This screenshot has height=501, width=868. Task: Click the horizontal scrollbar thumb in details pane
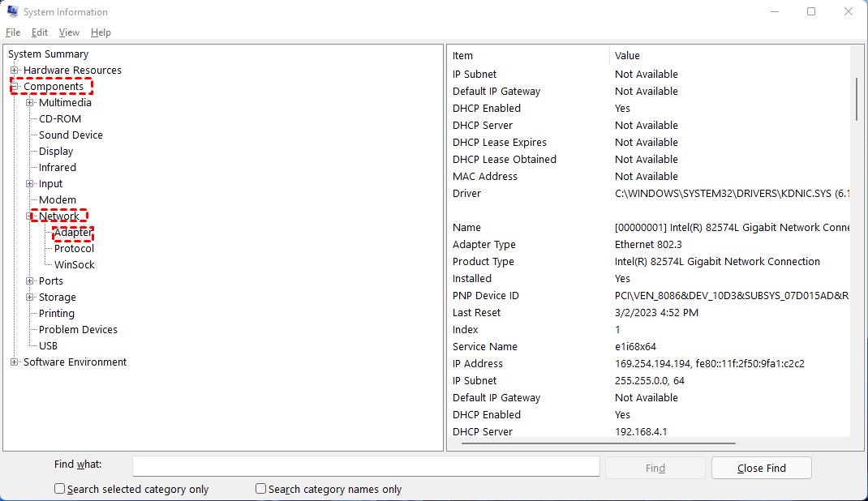(599, 443)
